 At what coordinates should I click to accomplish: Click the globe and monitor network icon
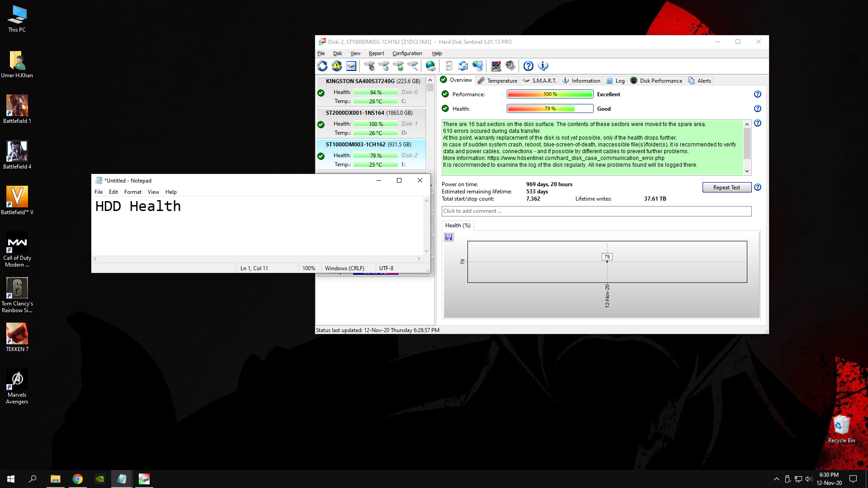(x=477, y=66)
